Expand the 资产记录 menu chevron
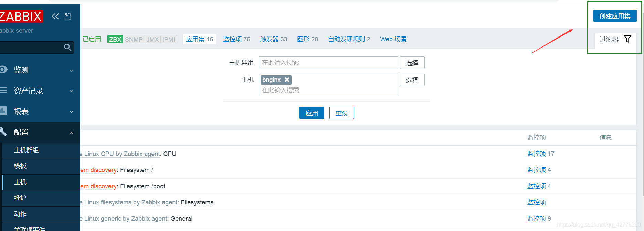644x231 pixels. pos(71,91)
